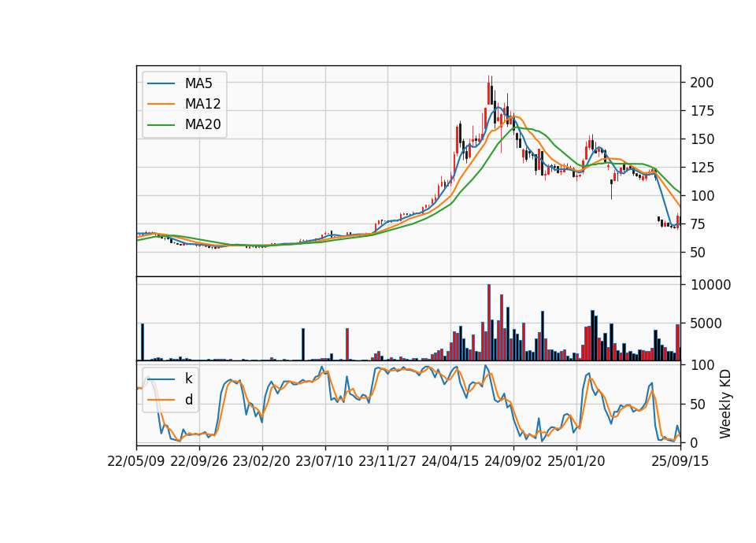Click the 24/09/02 date tick label
This screenshot has width=756, height=543.
(513, 461)
